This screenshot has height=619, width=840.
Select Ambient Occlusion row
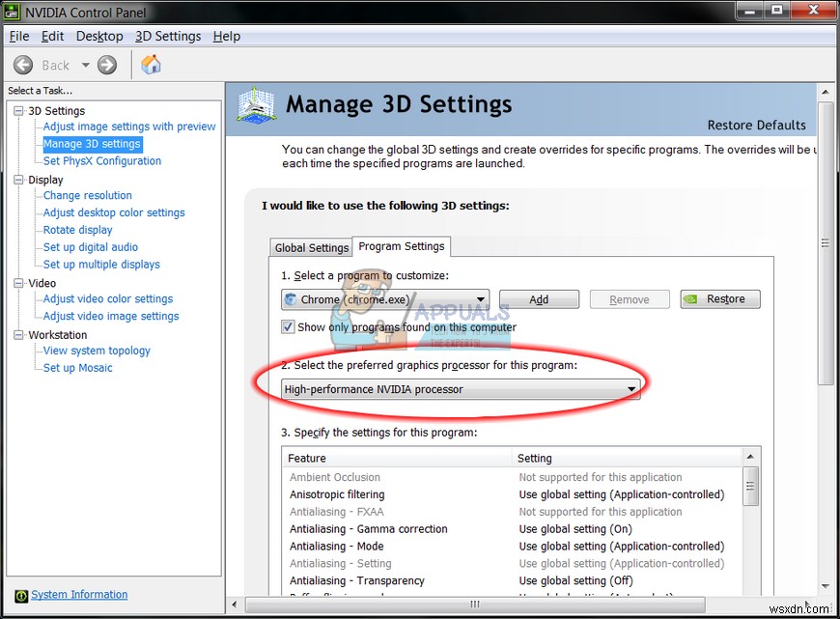(512, 477)
